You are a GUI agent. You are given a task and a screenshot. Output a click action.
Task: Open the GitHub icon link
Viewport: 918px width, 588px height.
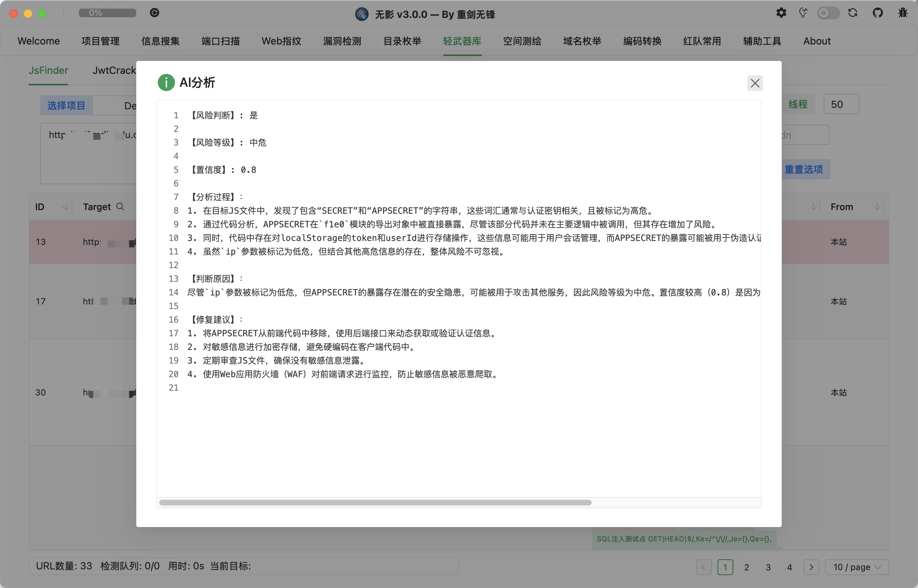pyautogui.click(x=877, y=13)
